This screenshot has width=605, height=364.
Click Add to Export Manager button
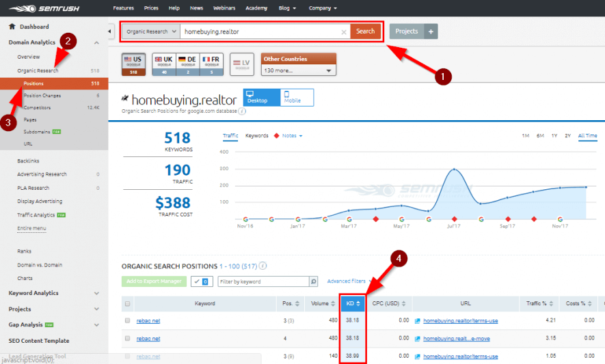pos(154,281)
